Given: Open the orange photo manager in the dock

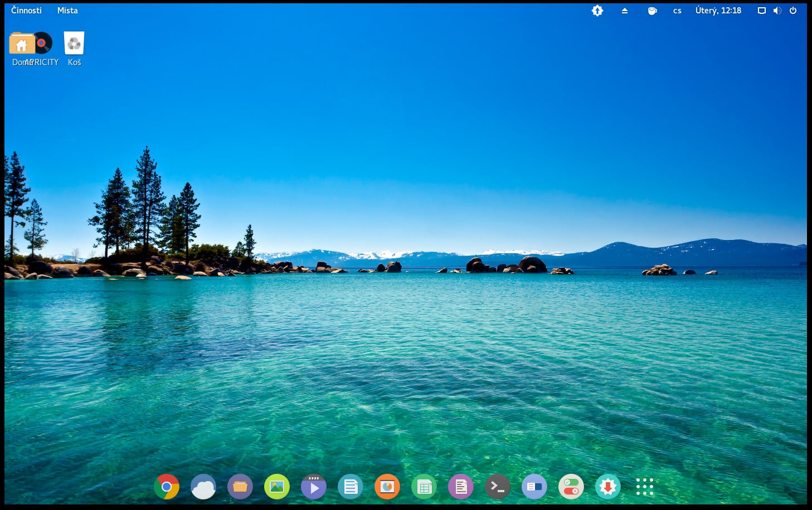Looking at the screenshot, I should point(387,486).
